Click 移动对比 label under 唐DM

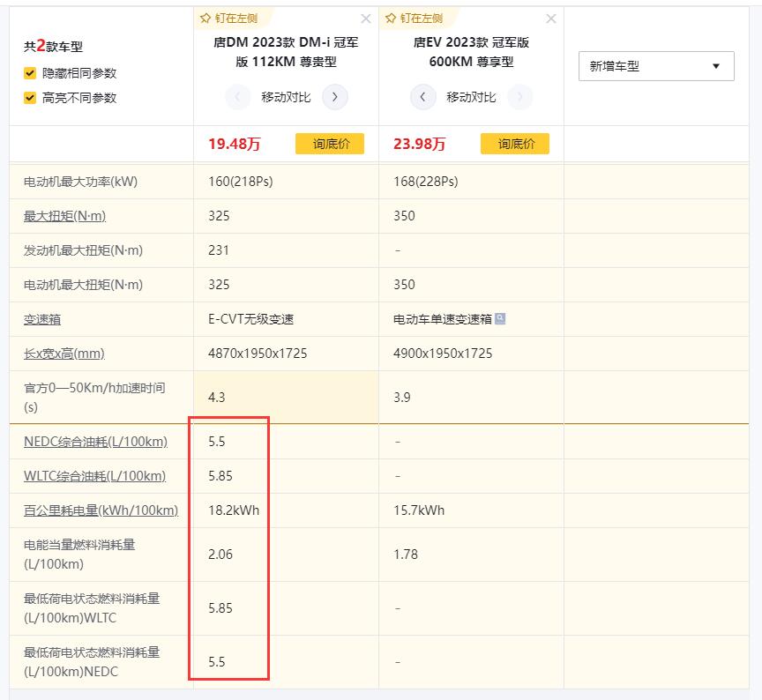tap(287, 97)
